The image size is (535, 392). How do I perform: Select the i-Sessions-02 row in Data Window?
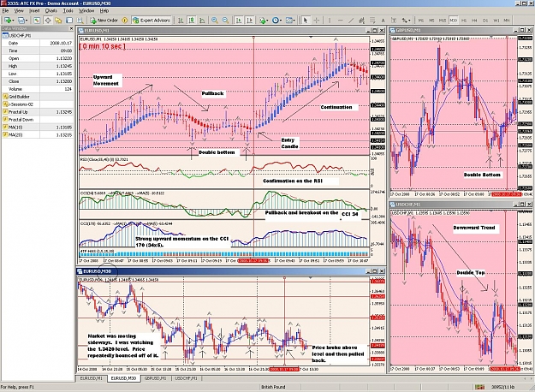point(38,104)
